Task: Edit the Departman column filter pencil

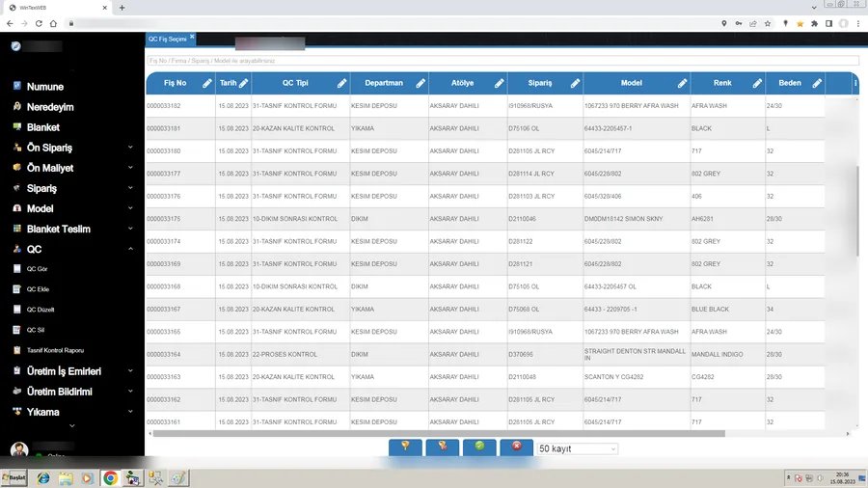Action: 420,83
